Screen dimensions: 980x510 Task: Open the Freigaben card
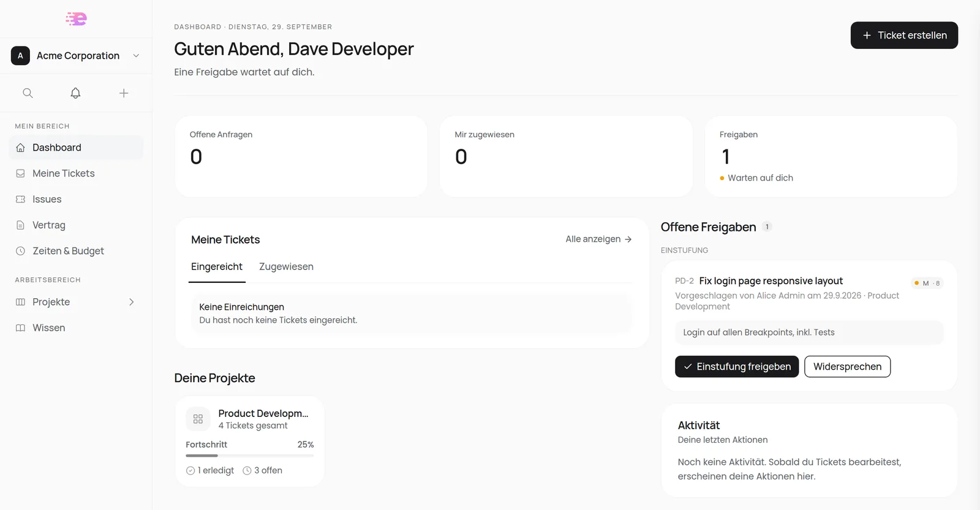click(x=831, y=156)
